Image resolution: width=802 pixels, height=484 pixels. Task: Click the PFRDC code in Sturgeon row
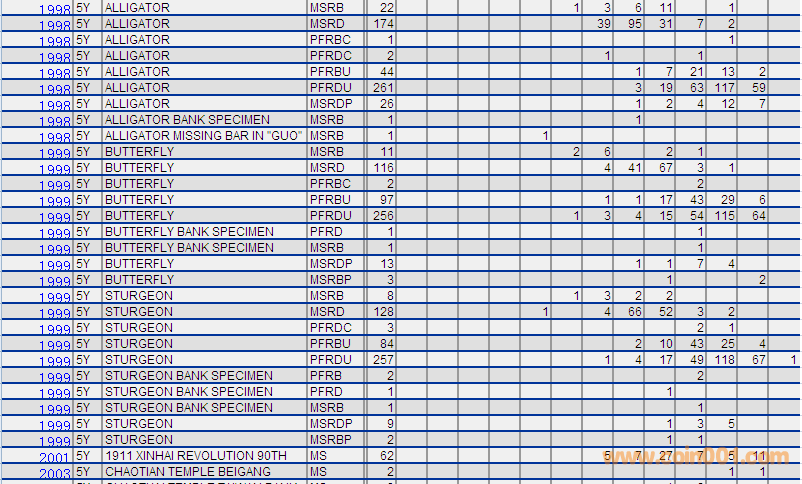tap(330, 328)
